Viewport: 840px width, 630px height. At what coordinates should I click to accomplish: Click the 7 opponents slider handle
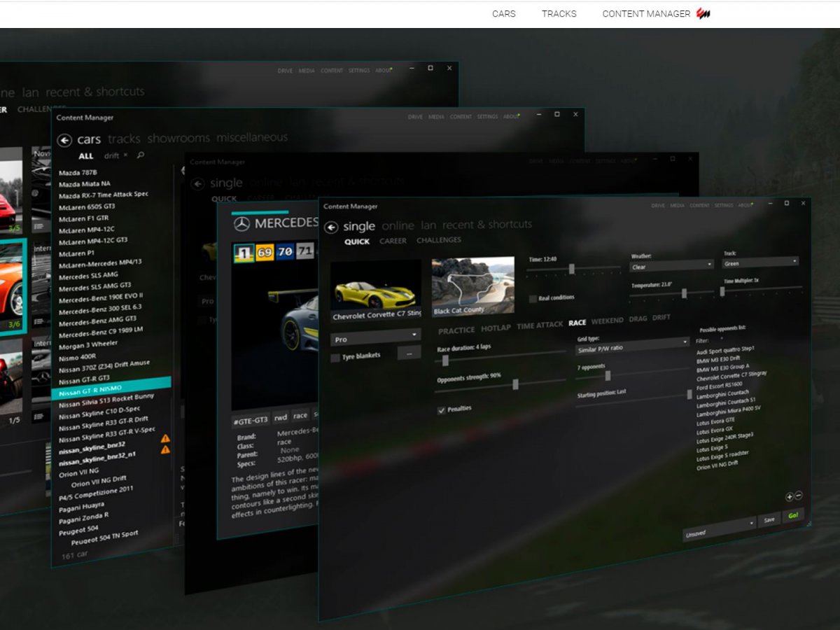click(x=608, y=376)
